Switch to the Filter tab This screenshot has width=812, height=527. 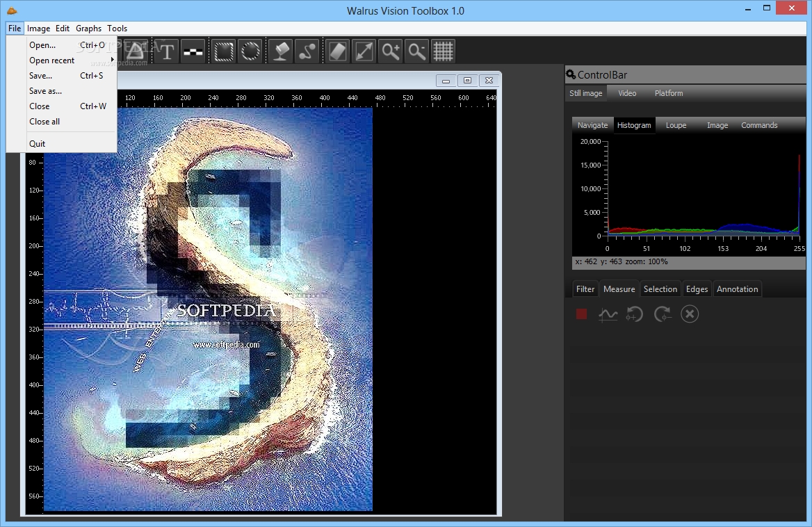(585, 289)
